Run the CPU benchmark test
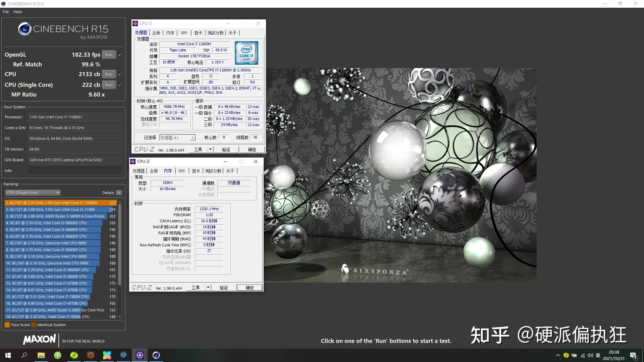The image size is (644, 362). 109,74
